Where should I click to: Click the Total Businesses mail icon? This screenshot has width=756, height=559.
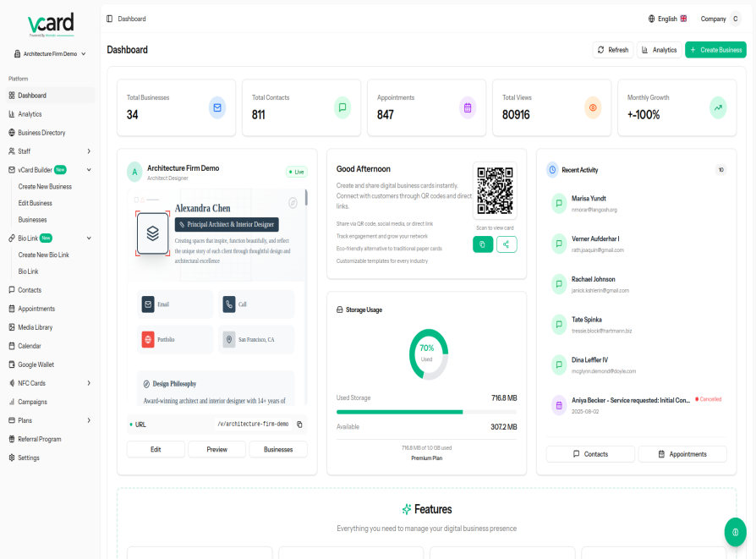point(217,107)
